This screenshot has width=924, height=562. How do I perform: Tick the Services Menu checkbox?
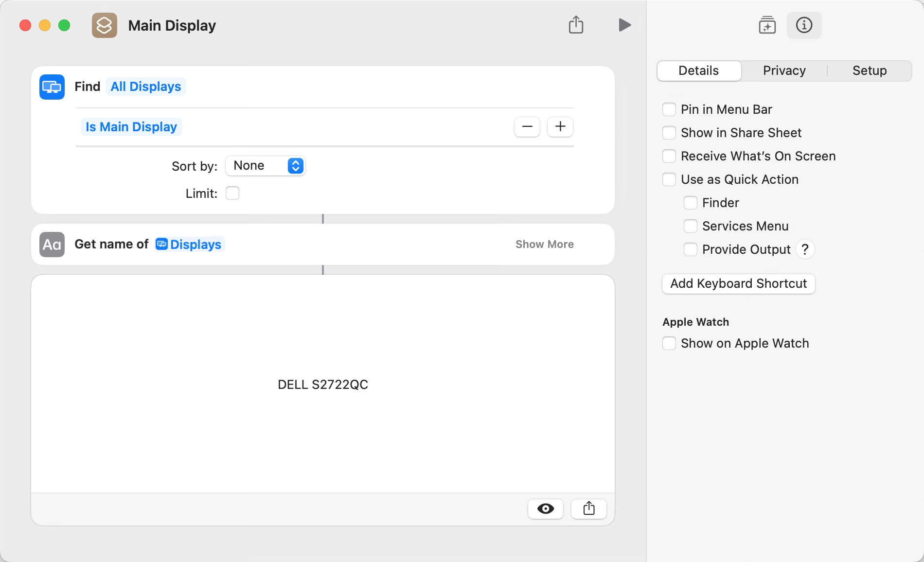point(691,226)
